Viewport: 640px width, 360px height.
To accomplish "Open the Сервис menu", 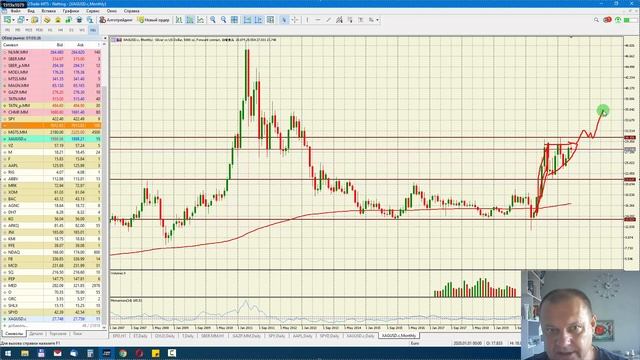I will [x=93, y=11].
